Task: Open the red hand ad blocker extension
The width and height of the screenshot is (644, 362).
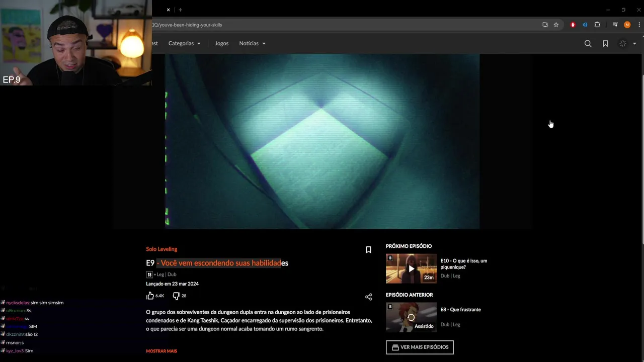Action: coord(573,25)
